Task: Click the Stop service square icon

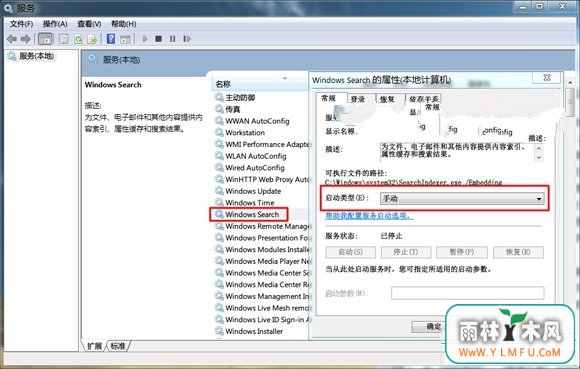Action: tap(158, 38)
